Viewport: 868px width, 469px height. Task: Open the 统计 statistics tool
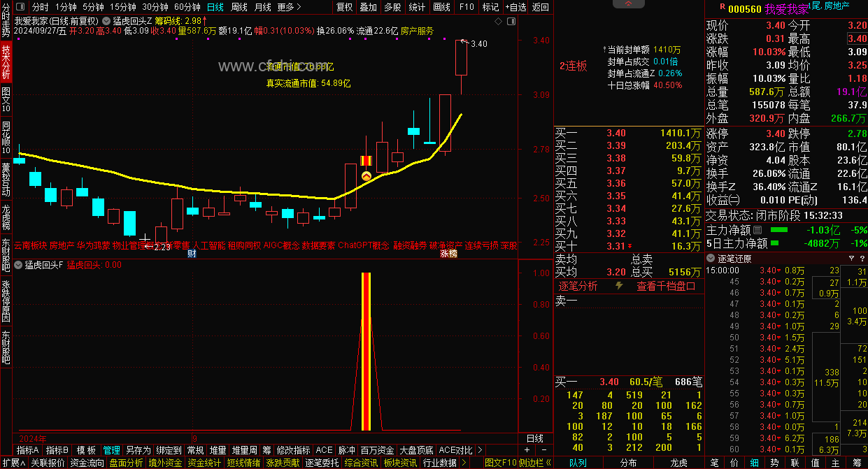(x=417, y=7)
